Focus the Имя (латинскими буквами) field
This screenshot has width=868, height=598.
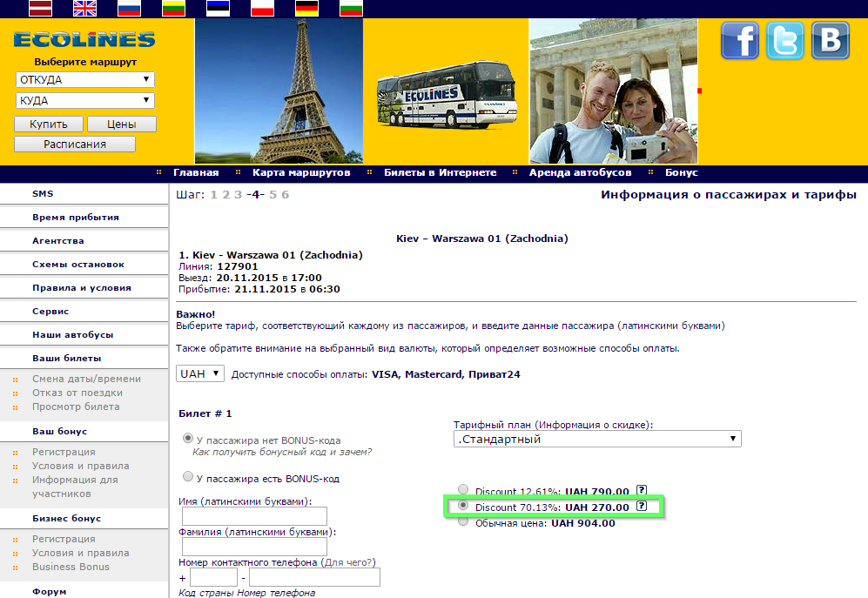click(x=254, y=516)
